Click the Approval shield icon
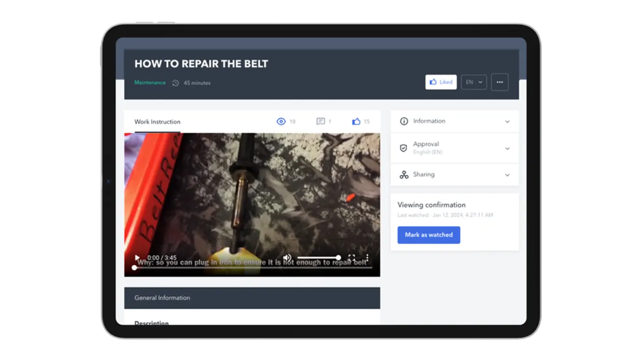 point(404,148)
